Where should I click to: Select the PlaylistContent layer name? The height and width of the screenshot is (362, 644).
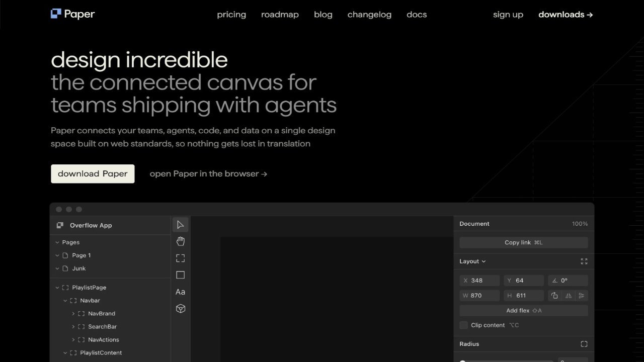101,353
